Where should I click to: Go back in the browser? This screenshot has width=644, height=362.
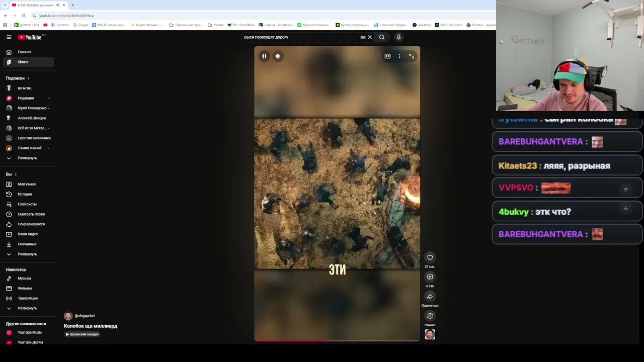click(6, 16)
